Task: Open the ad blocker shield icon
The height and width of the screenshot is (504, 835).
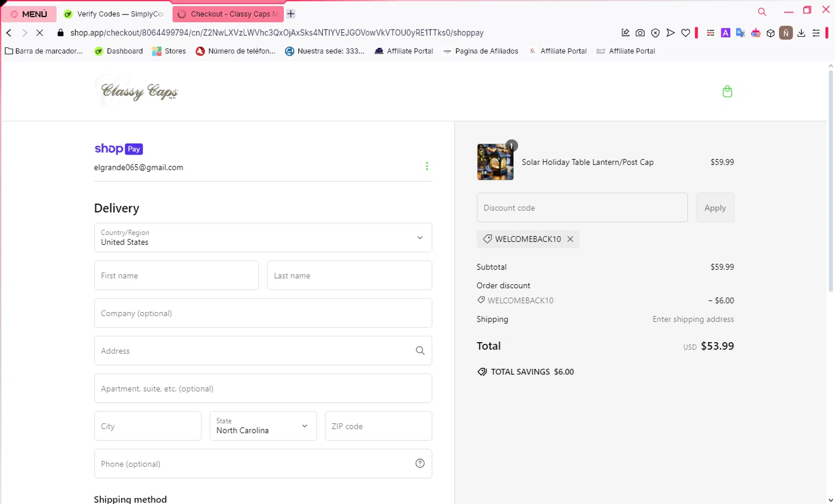Action: click(x=655, y=33)
